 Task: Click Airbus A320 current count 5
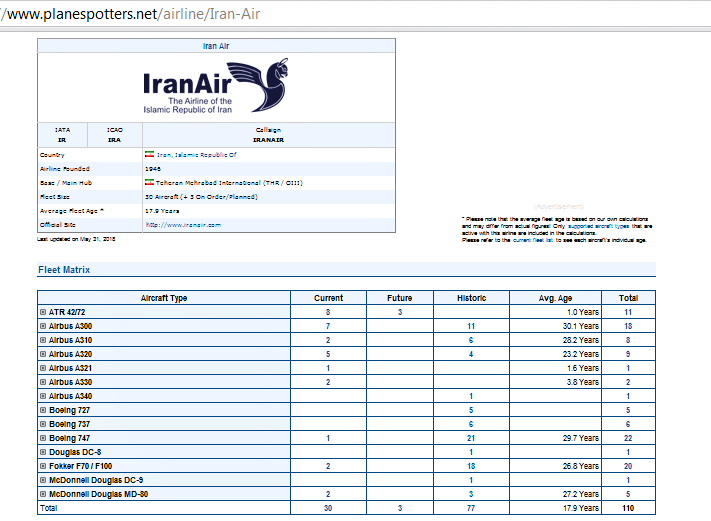click(x=328, y=354)
